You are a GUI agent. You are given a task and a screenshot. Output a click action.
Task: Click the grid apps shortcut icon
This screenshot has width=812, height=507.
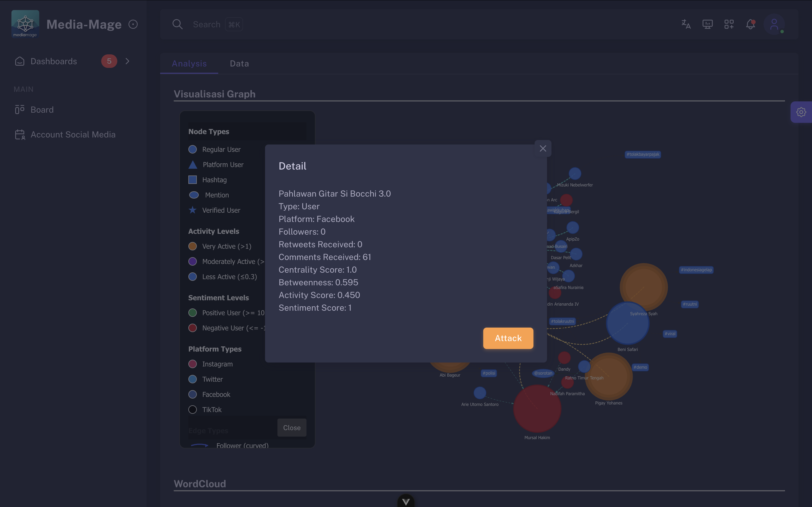(729, 24)
